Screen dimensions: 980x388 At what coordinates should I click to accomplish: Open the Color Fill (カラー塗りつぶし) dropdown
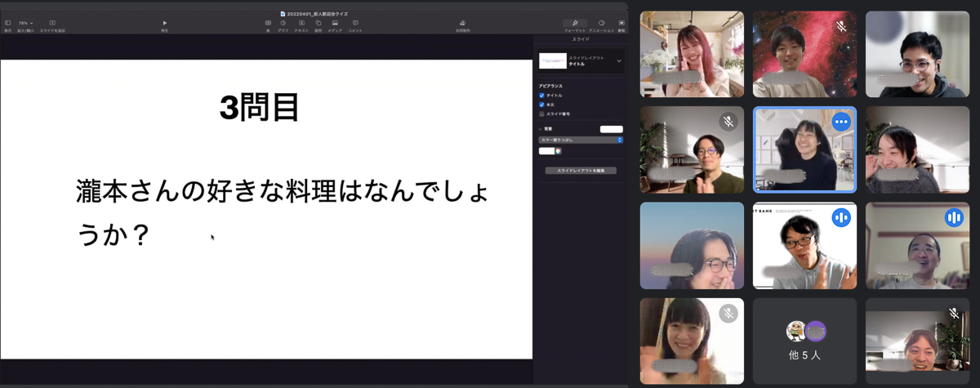pyautogui.click(x=581, y=140)
